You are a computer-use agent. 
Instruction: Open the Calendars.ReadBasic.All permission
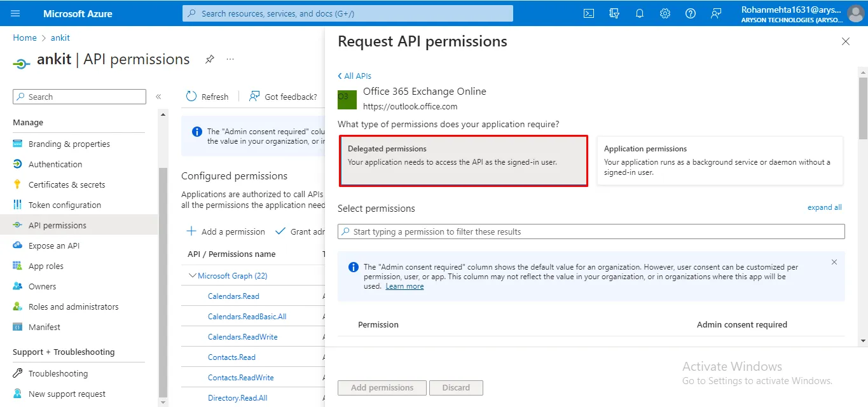[247, 316]
